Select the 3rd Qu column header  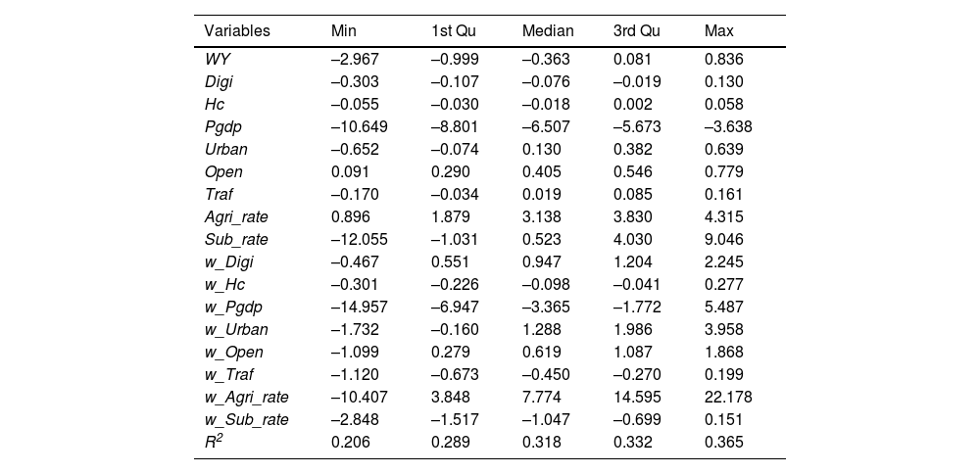coord(637,31)
